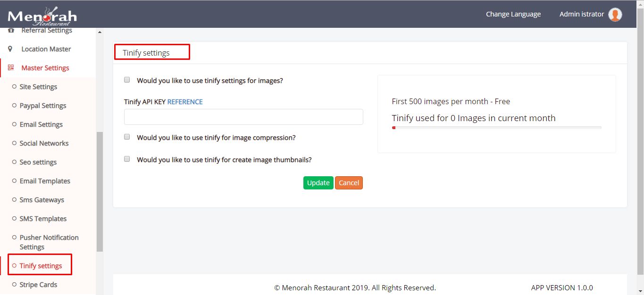This screenshot has width=644, height=295.
Task: Enable tinify settings for images checkbox
Action: coord(127,80)
